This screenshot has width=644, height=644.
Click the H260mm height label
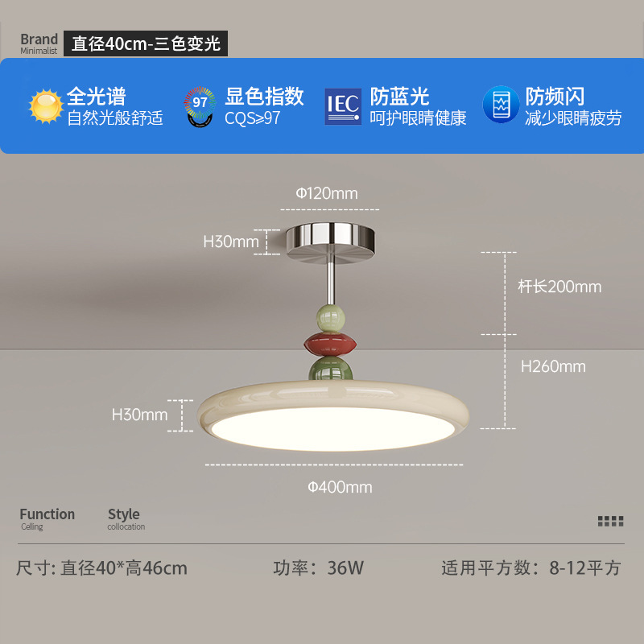pyautogui.click(x=553, y=366)
